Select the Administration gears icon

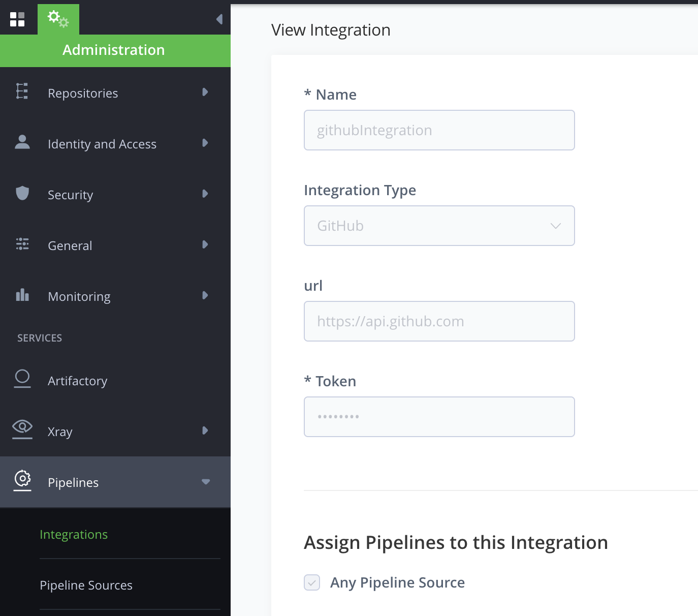(x=58, y=19)
